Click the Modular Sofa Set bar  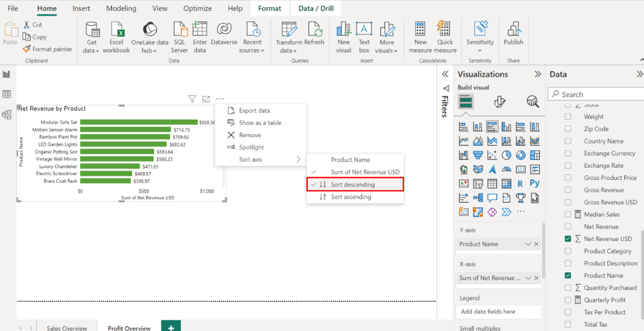pyautogui.click(x=139, y=122)
